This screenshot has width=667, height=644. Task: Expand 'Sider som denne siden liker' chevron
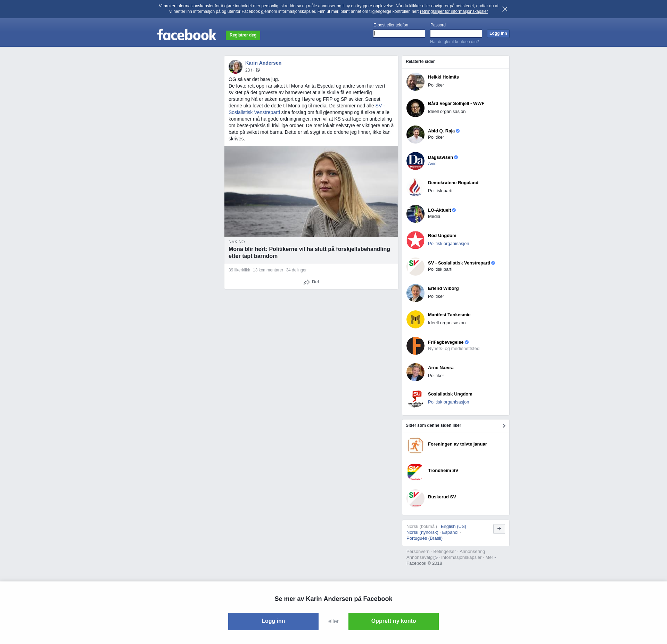point(504,426)
